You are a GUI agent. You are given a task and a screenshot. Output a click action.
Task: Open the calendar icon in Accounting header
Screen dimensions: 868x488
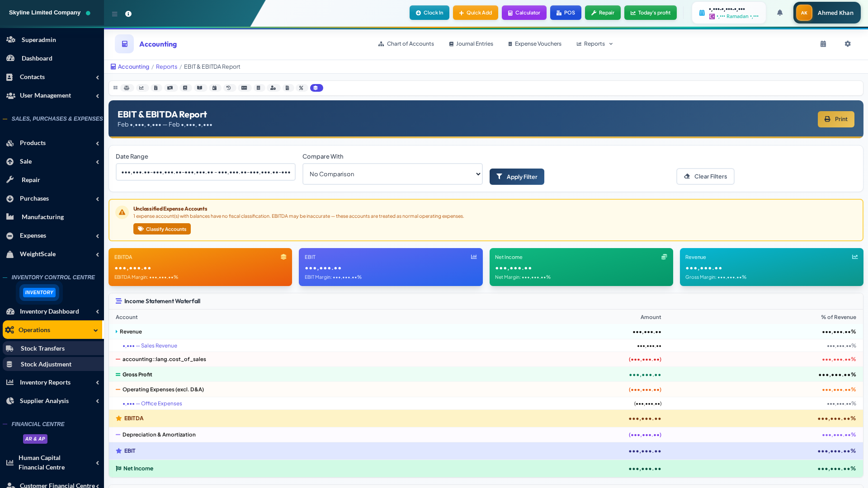click(823, 44)
